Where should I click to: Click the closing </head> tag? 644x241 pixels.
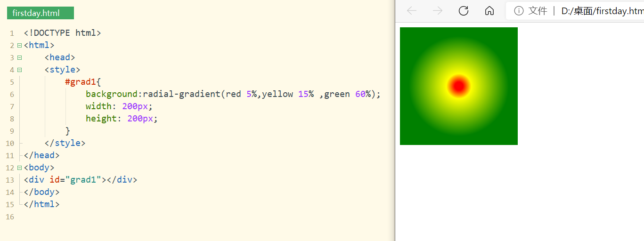click(42, 155)
